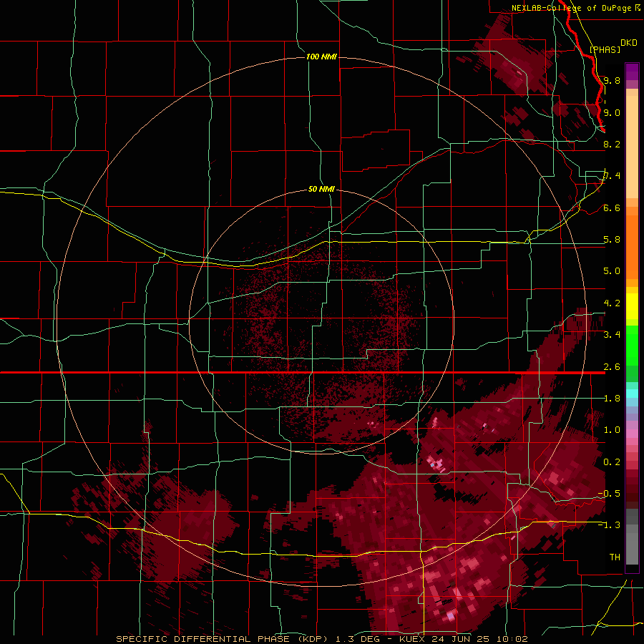The height and width of the screenshot is (644, 644).
Task: Click the 5.0 scale value
Action: pos(612,271)
